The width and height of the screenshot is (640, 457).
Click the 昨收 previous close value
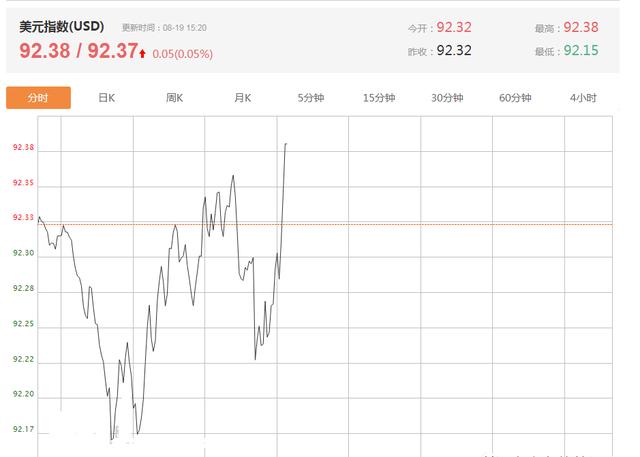(x=454, y=50)
